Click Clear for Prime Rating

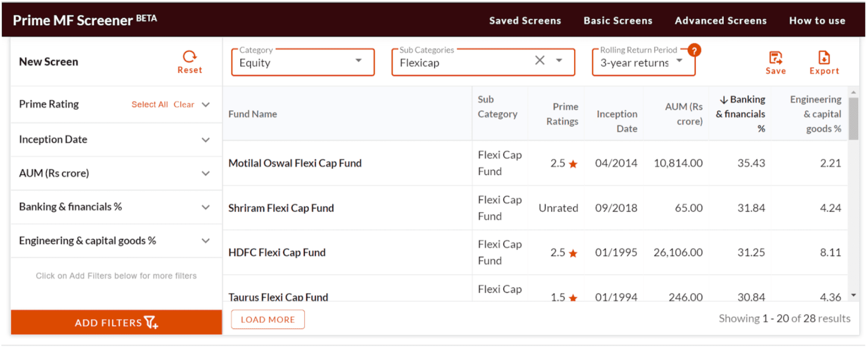coord(184,105)
